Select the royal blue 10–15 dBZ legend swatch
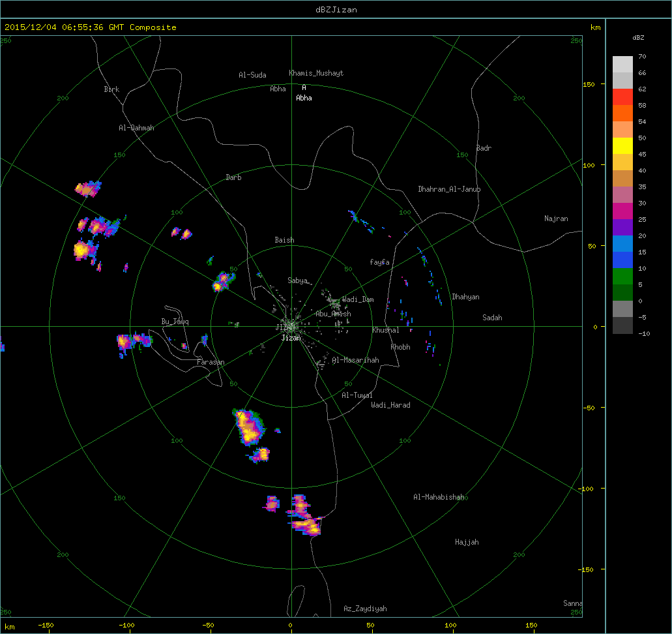672x634 pixels. point(622,260)
